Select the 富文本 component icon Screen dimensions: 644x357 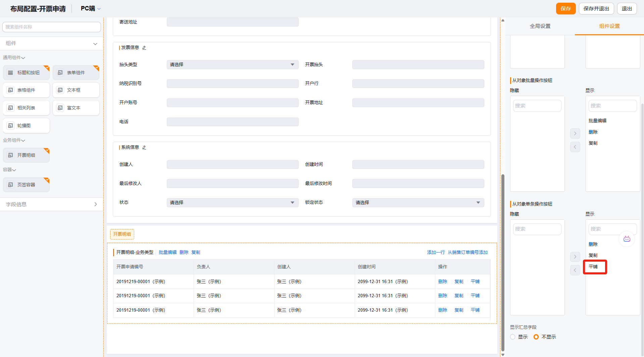60,108
